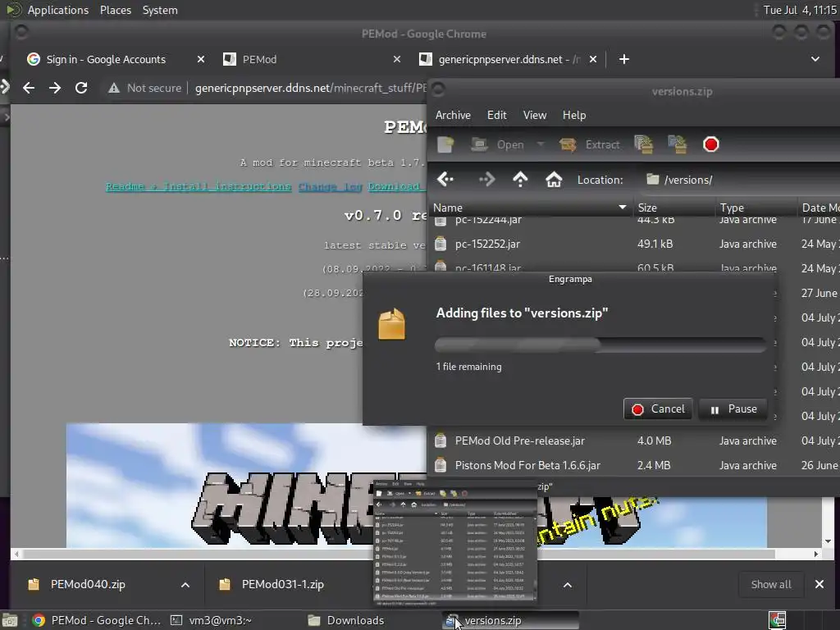Viewport: 840px width, 630px height.
Task: Go forward with Engrampa's right arrow
Action: [486, 180]
